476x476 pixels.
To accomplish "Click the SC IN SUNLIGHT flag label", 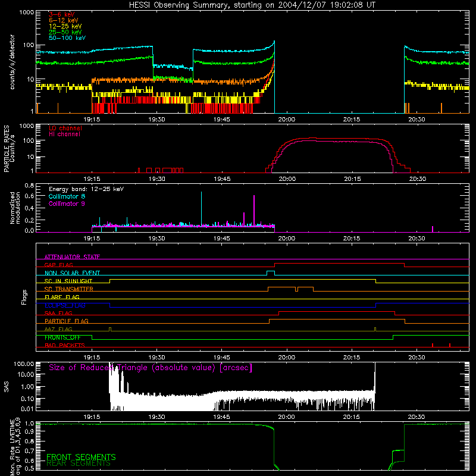I will pyautogui.click(x=68, y=281).
